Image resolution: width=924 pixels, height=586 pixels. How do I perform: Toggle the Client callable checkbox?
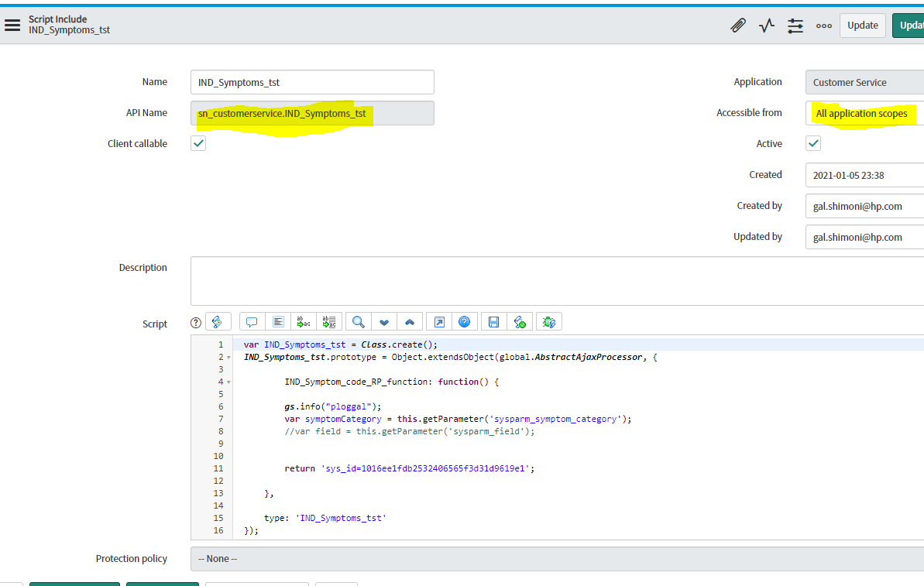[198, 143]
